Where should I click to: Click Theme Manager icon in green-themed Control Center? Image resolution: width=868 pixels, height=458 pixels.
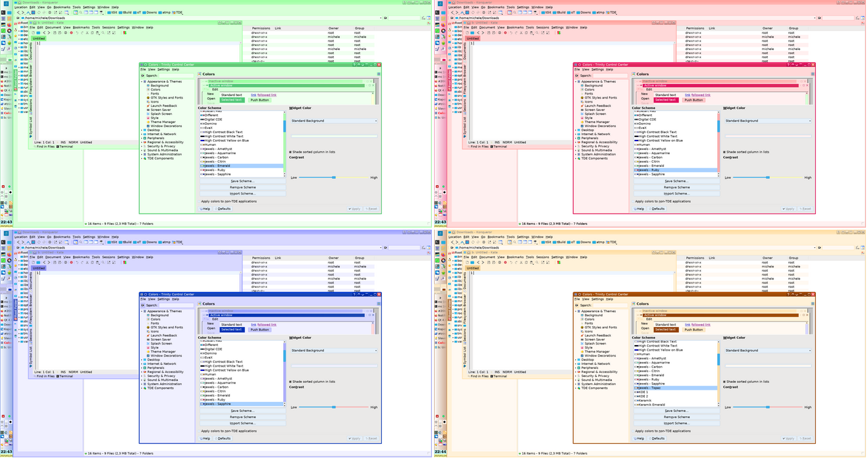click(x=148, y=122)
